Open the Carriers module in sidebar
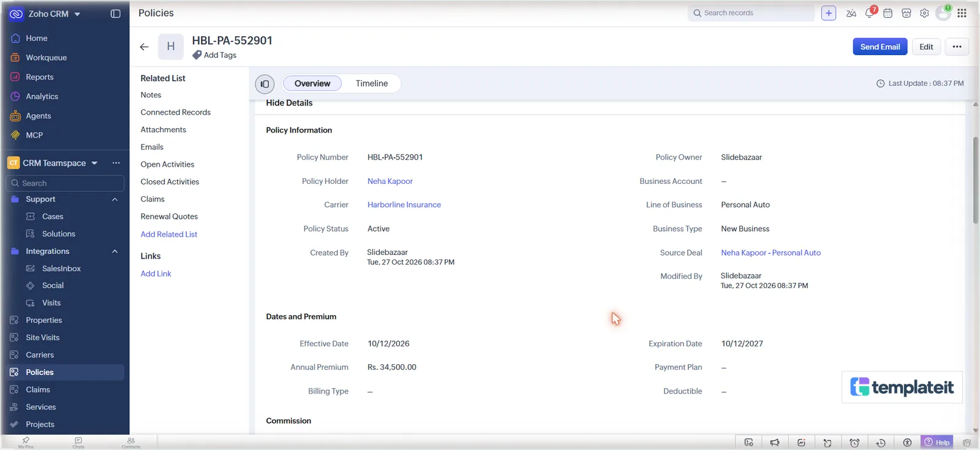 tap(40, 355)
